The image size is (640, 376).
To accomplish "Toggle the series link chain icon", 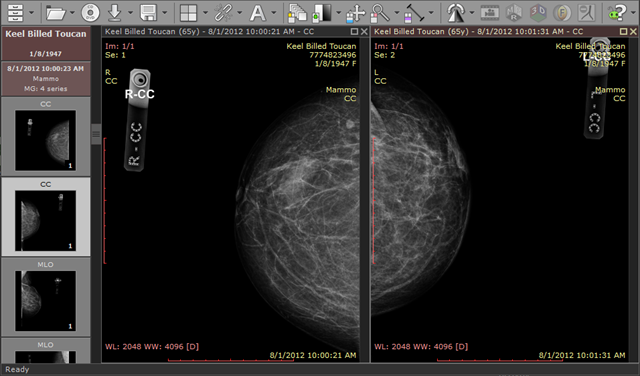I will (x=223, y=13).
